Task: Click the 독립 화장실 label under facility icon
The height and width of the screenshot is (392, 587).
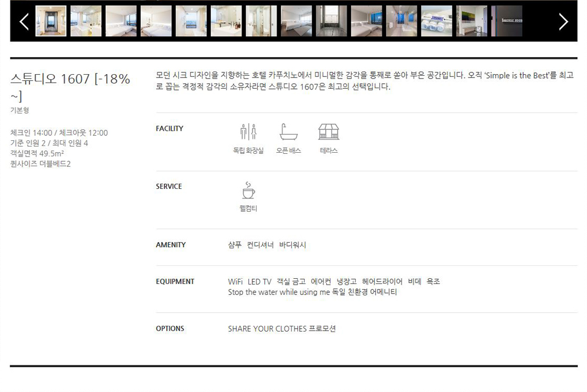Action: tap(248, 150)
